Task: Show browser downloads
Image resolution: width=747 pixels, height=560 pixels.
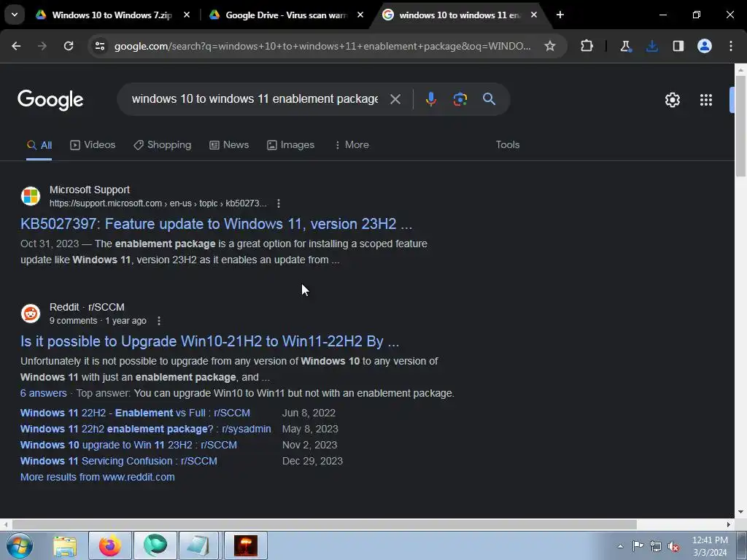Action: tap(652, 46)
